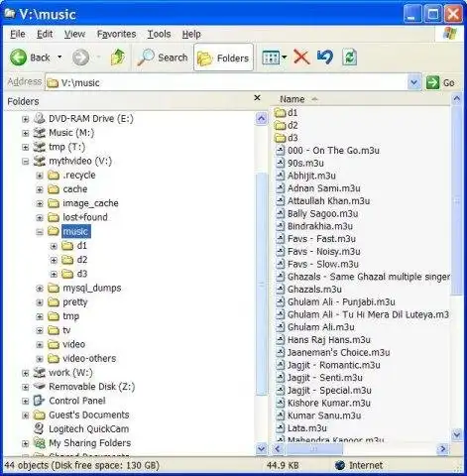467x476 pixels.
Task: Expand Music (M:) drive node
Action: 26,133
